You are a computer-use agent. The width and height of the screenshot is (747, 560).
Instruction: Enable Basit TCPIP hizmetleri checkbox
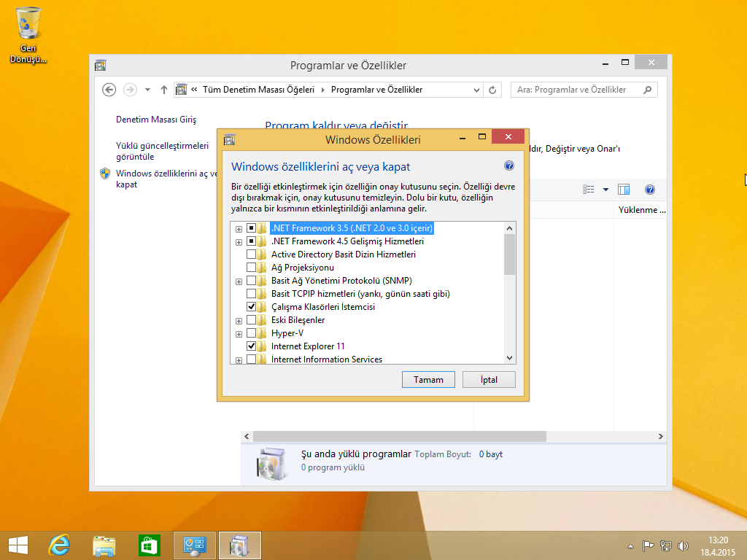click(251, 293)
